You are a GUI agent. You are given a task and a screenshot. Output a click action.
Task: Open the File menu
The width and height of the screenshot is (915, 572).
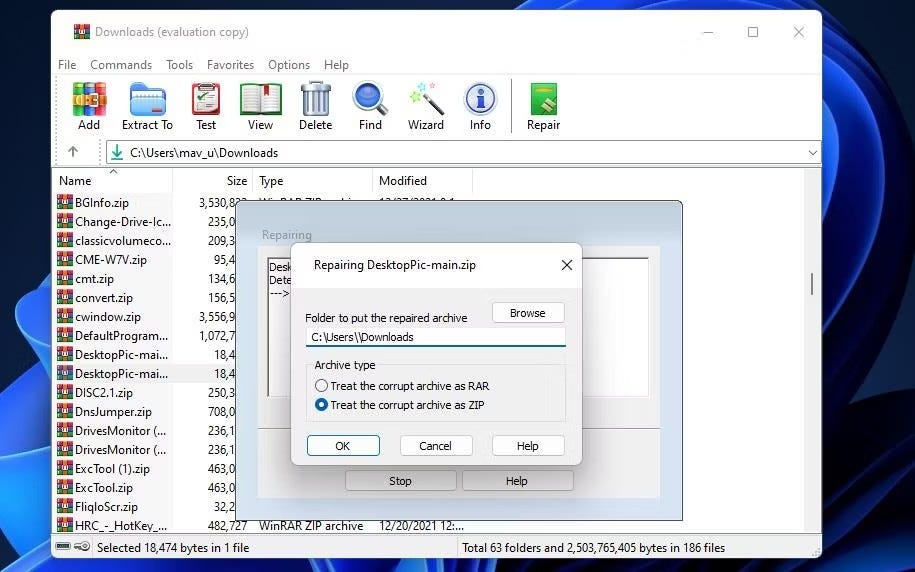[x=67, y=65]
